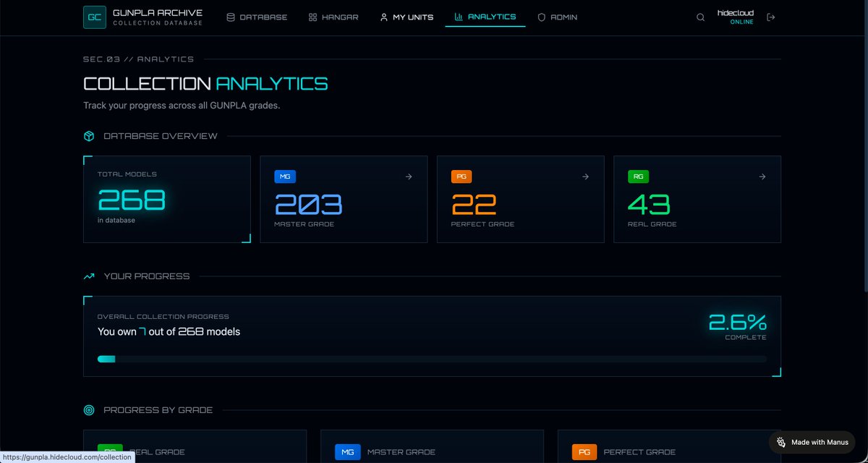This screenshot has height=463, width=868.
Task: Click the 'You own 7 out of 268 models' text
Action: click(169, 332)
